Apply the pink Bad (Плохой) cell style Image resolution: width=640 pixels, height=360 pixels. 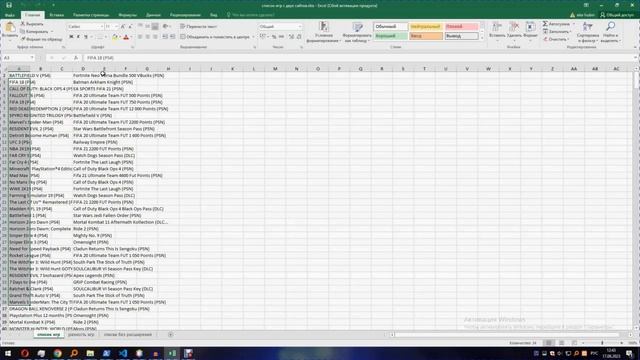click(461, 27)
